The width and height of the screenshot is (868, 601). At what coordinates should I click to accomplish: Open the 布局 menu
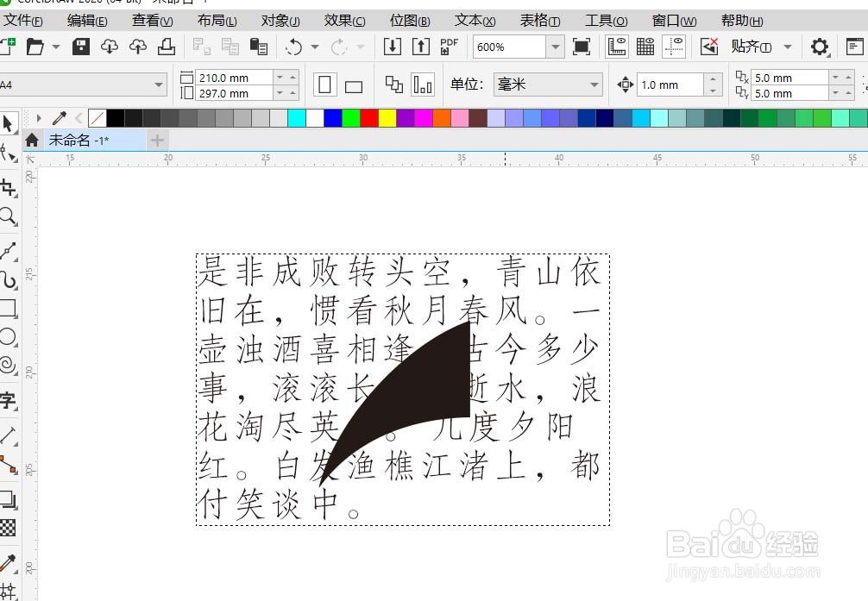click(217, 21)
